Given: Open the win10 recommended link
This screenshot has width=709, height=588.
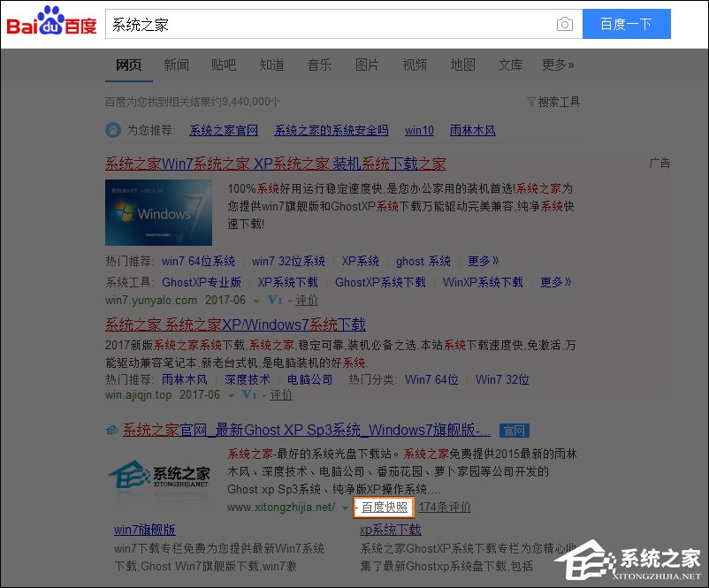Looking at the screenshot, I should click(x=419, y=130).
